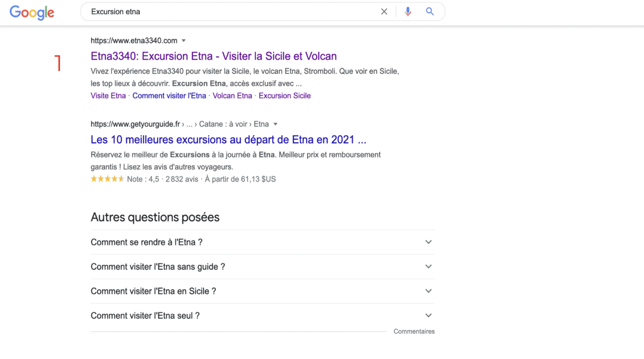Click the 'Commentaires' feedback link
Screen dimensions: 644x359
(x=414, y=332)
